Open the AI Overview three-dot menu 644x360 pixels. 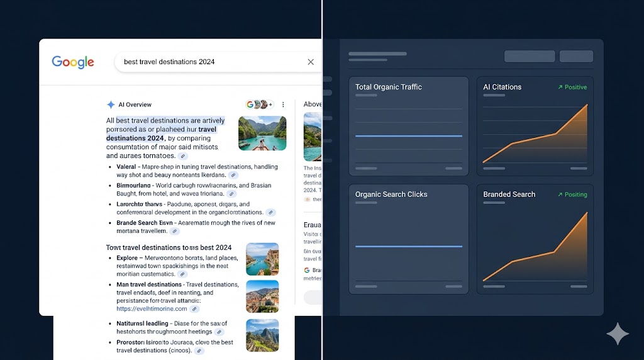click(x=283, y=105)
